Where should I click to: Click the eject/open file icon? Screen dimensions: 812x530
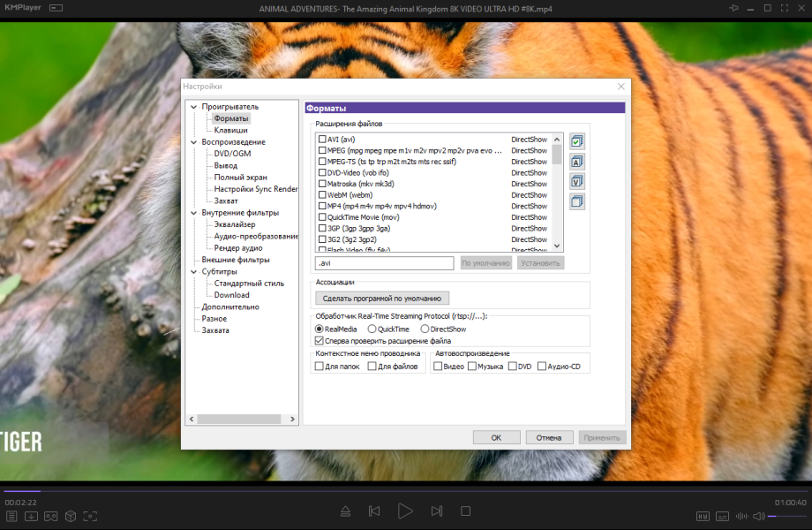pos(345,511)
